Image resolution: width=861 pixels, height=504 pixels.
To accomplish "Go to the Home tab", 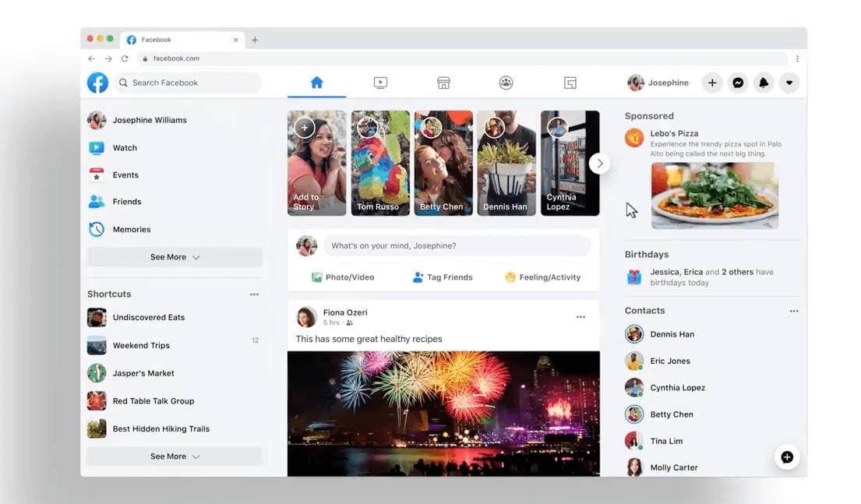I will pos(316,83).
